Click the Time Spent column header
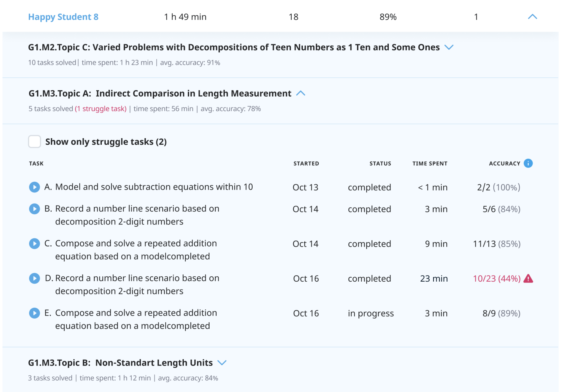Viewport: 568px width, 392px height. (430, 163)
